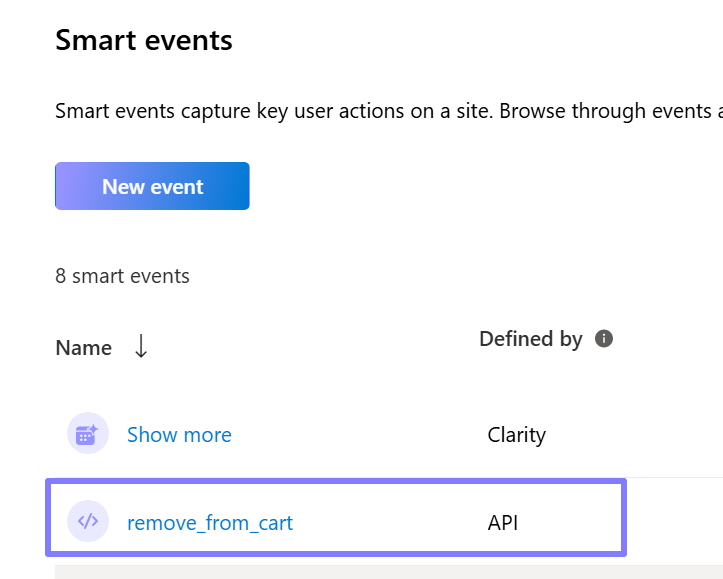This screenshot has height=579, width=723.
Task: Click the Show more calendar sparkle icon
Action: coord(88,433)
